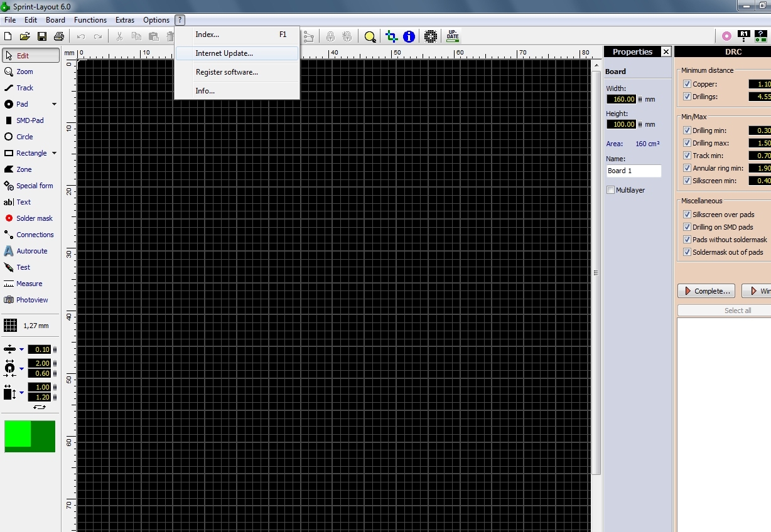The height and width of the screenshot is (532, 771).
Task: Click the dark gear-shaped toolbar icon
Action: coord(431,36)
